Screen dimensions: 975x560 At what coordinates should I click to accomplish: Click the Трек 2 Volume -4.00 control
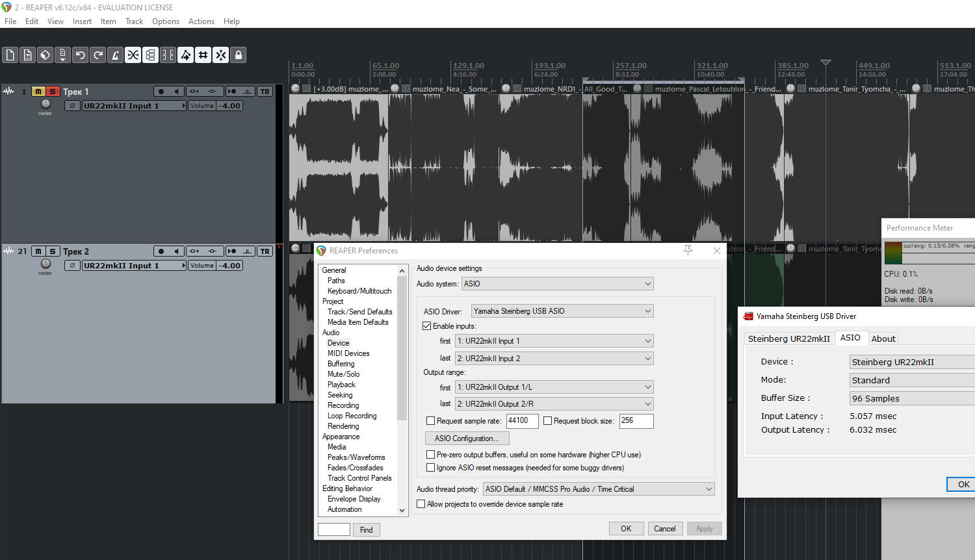[x=215, y=266]
